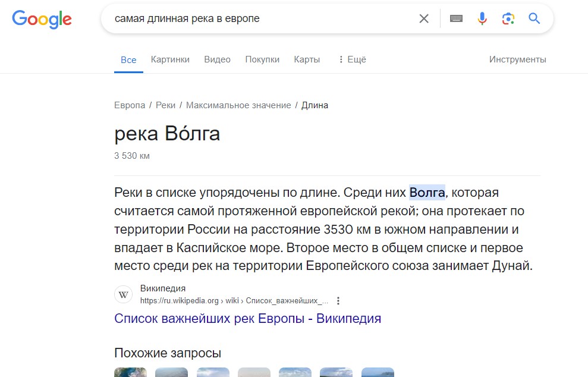
Task: Open the fourth related query thumbnail
Action: pos(254,372)
